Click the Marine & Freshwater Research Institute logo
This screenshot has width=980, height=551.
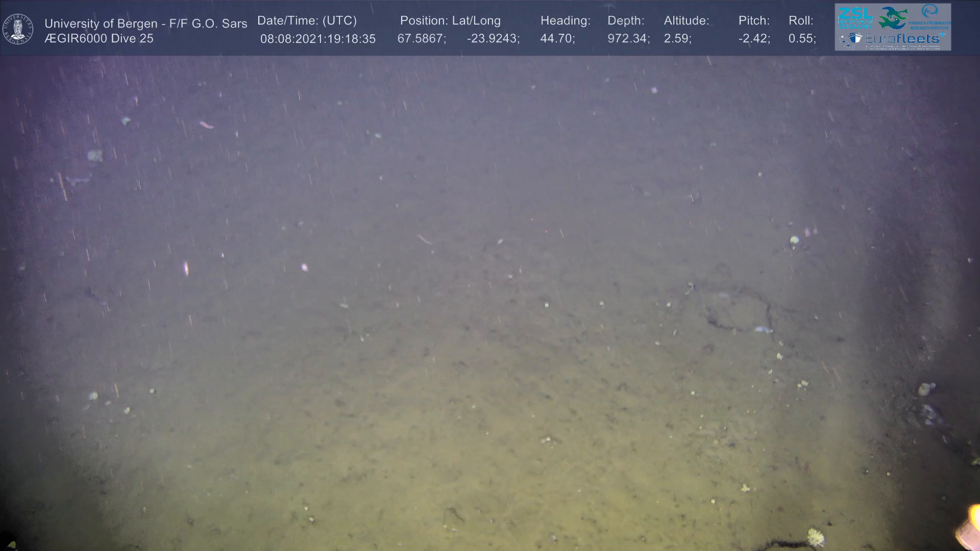point(930,16)
